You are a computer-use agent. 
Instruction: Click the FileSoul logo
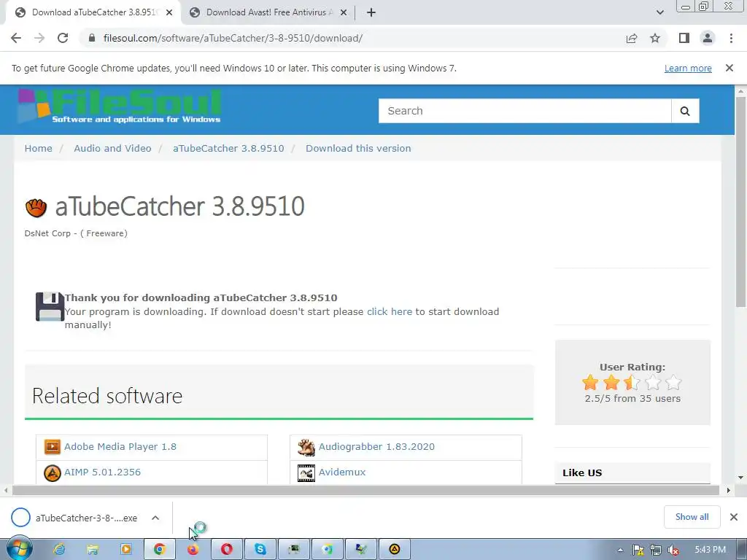pos(120,106)
